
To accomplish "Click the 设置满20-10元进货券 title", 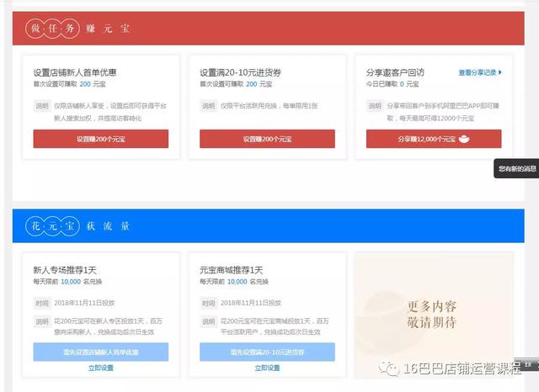I will [x=241, y=72].
